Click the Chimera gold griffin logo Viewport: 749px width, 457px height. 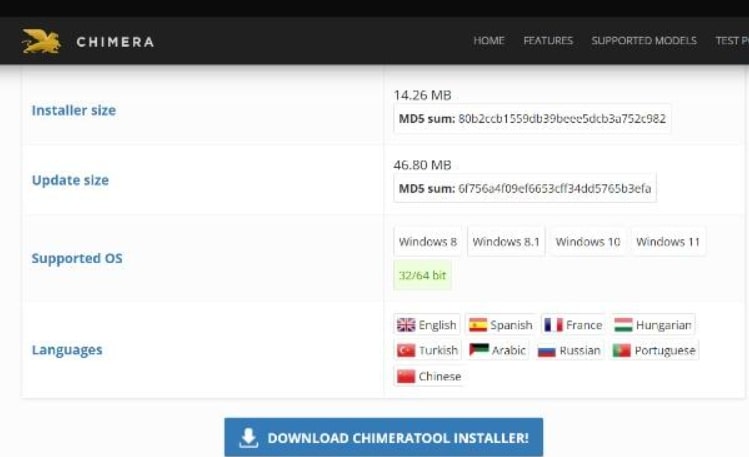(x=42, y=41)
